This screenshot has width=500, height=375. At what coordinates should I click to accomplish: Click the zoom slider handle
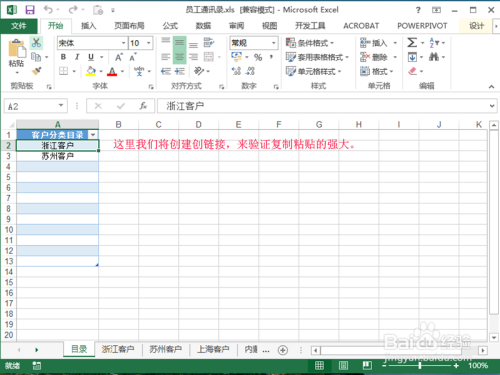click(420, 366)
